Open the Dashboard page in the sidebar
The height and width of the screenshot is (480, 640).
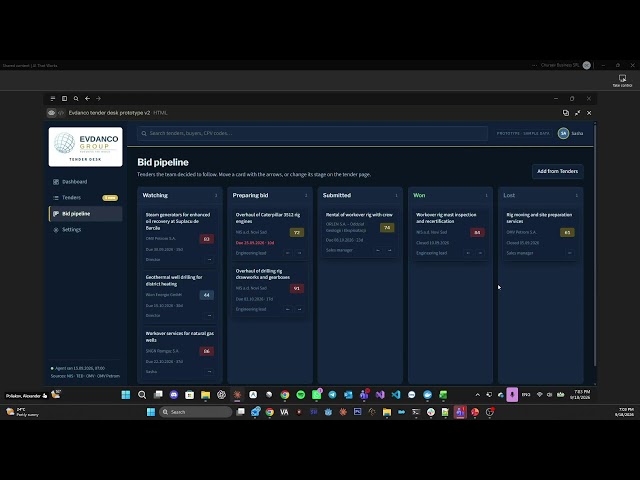74,182
